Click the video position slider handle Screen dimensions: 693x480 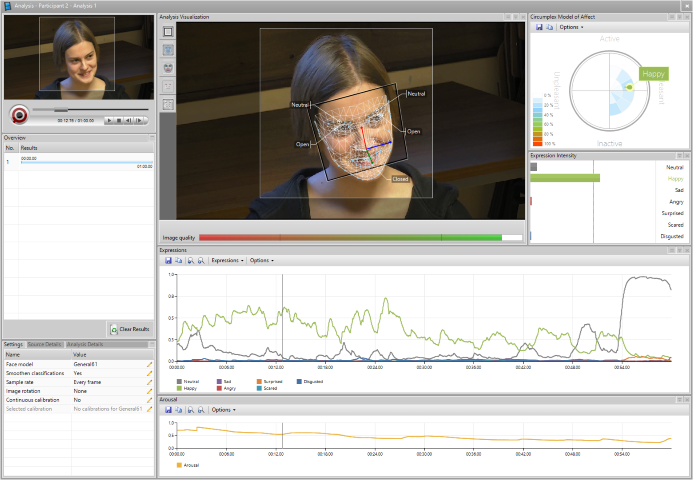pos(61,110)
